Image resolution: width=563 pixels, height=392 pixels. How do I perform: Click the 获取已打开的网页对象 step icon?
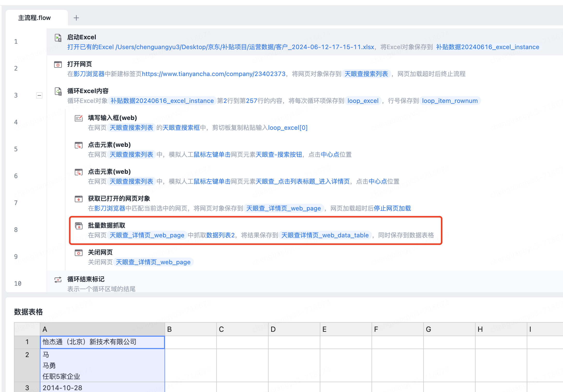point(79,199)
